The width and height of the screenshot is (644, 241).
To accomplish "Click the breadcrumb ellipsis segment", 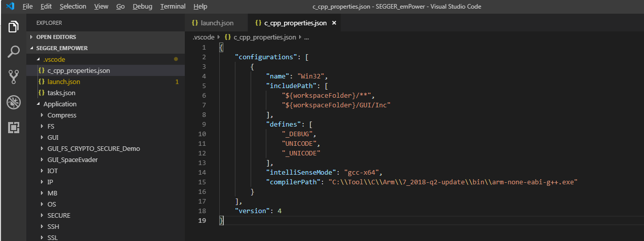I will [x=306, y=37].
